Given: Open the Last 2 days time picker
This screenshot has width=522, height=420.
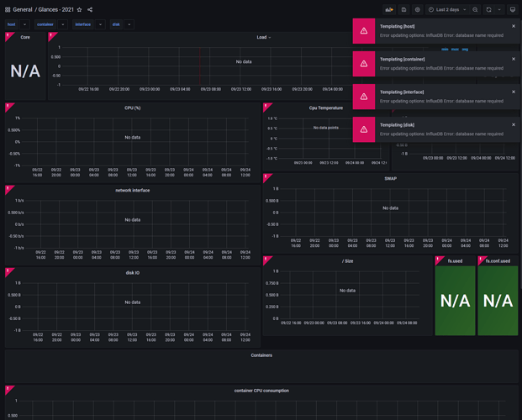Looking at the screenshot, I should (x=447, y=9).
